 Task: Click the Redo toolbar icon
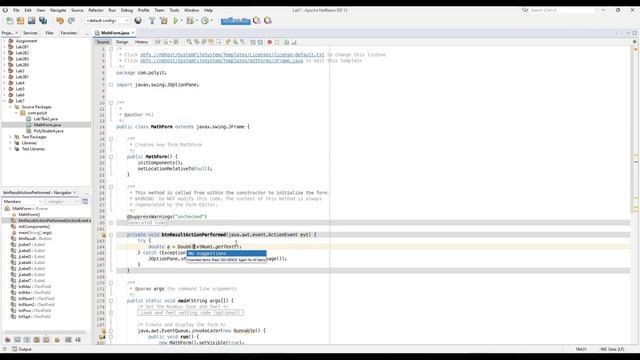click(71, 20)
